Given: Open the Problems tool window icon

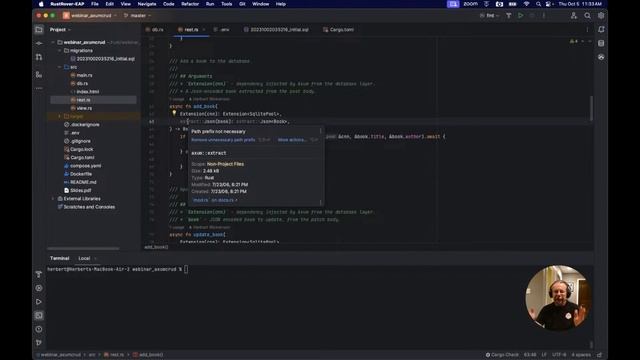Looking at the screenshot, I should pos(39,329).
